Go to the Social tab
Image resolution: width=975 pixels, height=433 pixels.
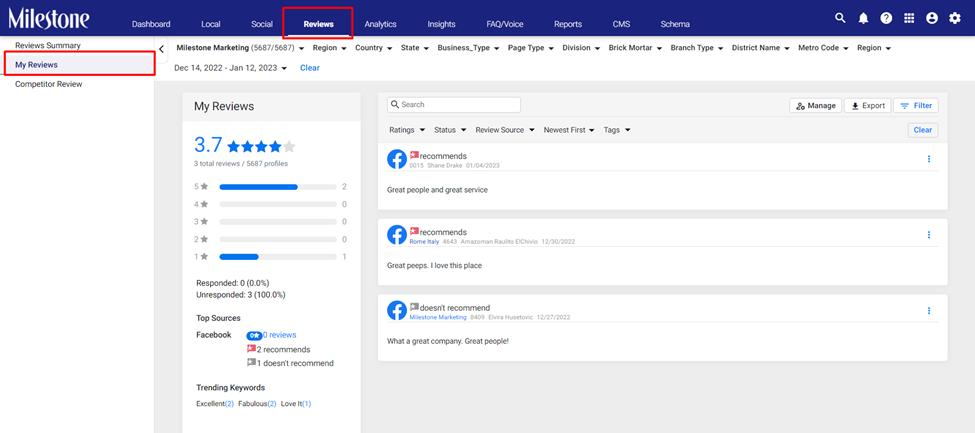[x=262, y=24]
